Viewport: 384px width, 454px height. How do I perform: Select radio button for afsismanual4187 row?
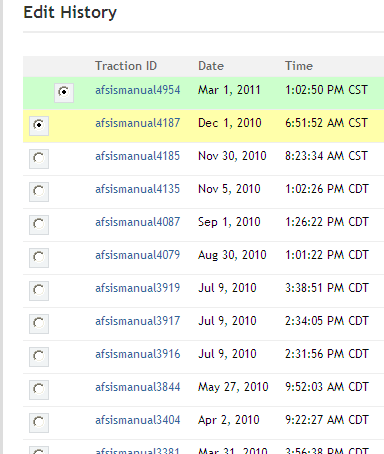39,126
